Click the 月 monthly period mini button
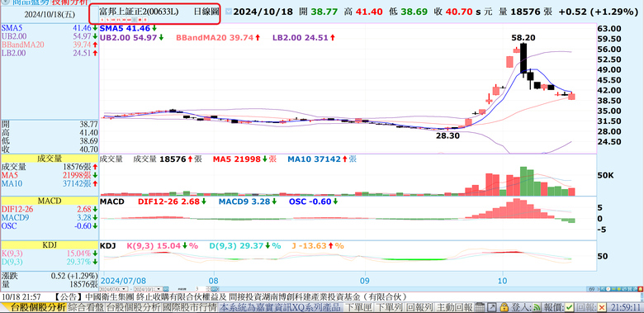This screenshot has height=313, width=644. [145, 20]
